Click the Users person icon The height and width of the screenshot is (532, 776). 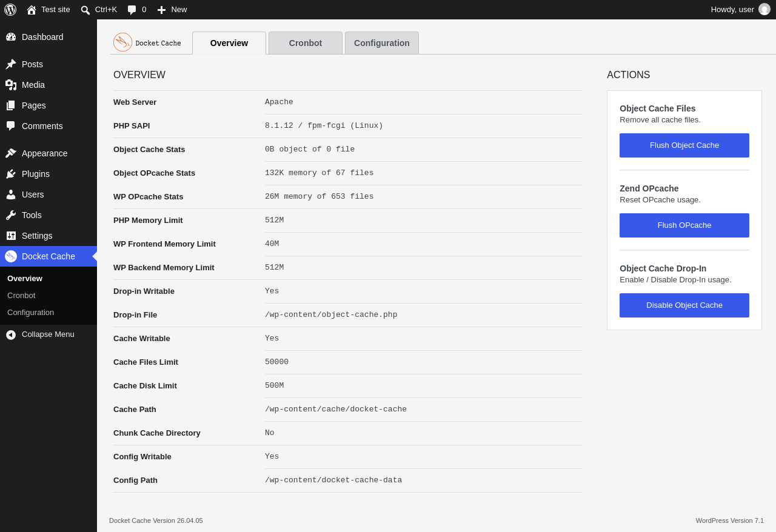(11, 195)
